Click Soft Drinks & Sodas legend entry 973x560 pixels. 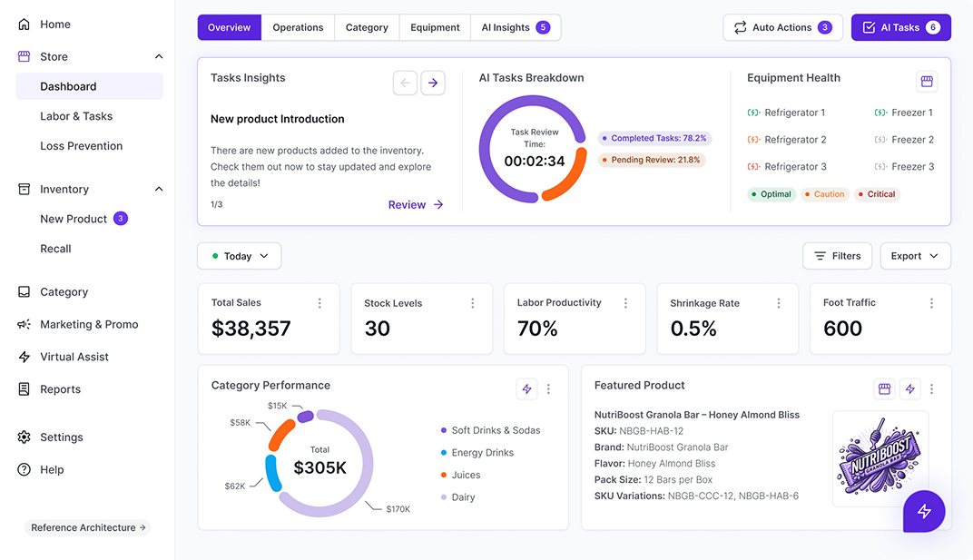tap(490, 430)
